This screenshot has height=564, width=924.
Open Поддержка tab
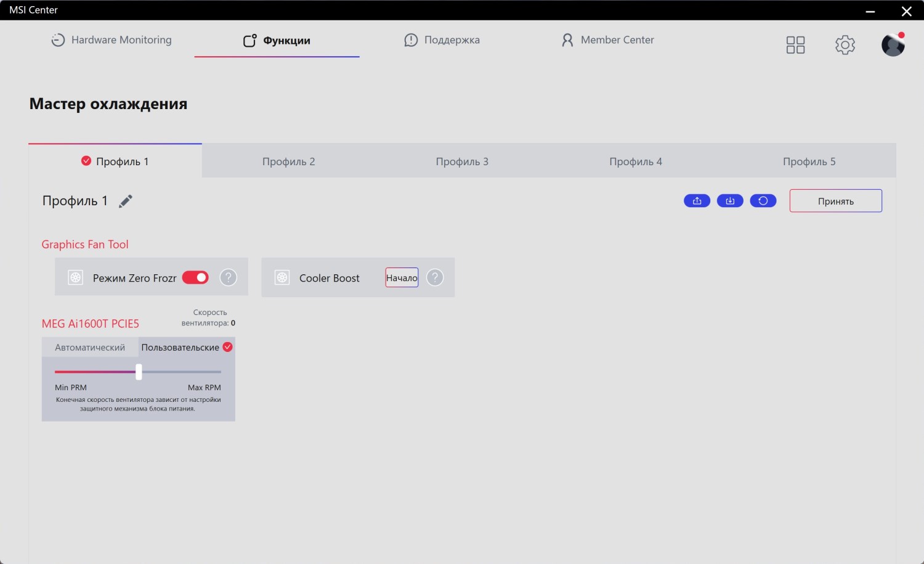point(442,40)
